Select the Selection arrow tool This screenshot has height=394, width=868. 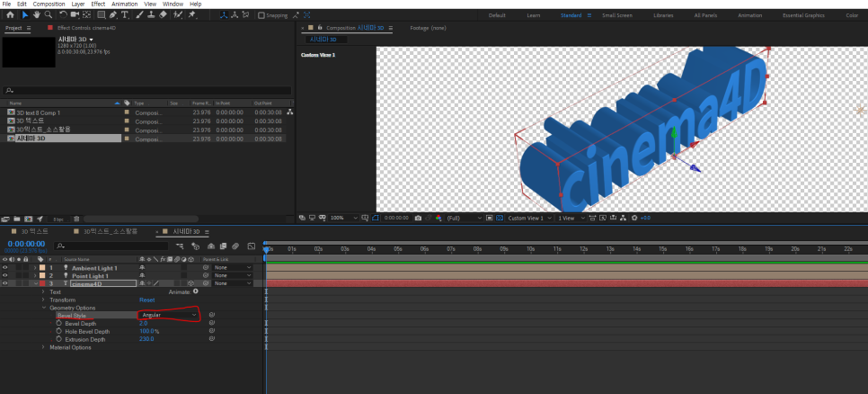pyautogui.click(x=25, y=15)
